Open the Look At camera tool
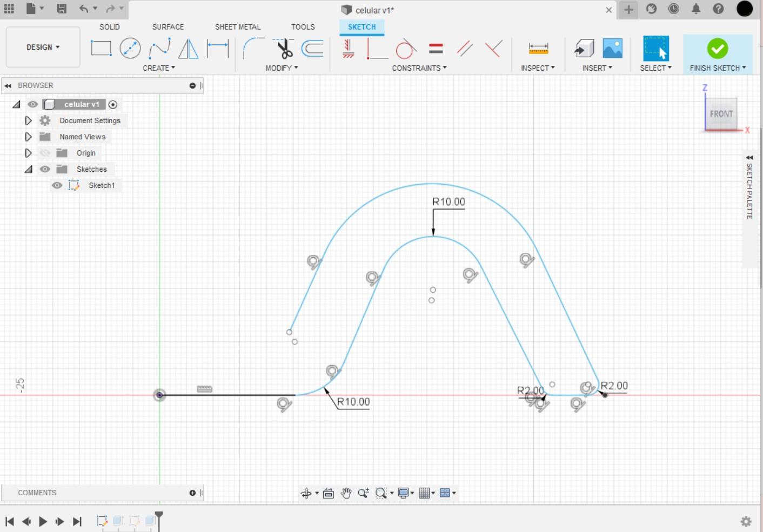The image size is (763, 532). coord(328,493)
